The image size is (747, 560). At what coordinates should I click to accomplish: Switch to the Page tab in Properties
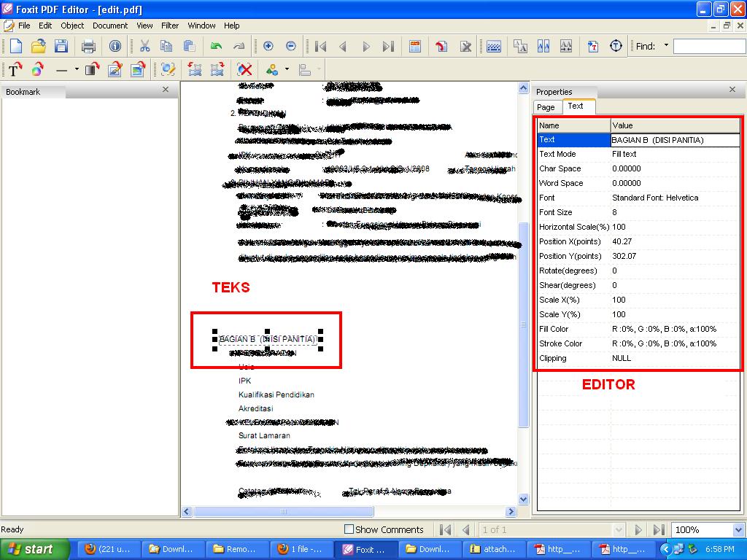pos(546,107)
